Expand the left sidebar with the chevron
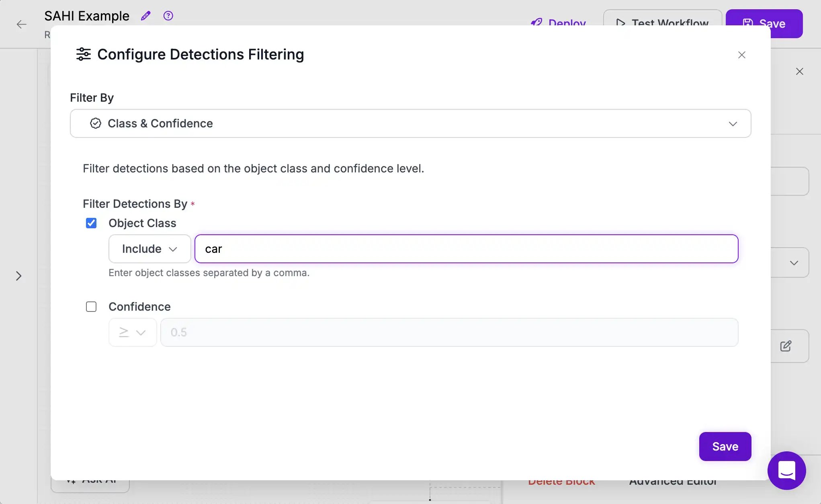 click(x=18, y=276)
